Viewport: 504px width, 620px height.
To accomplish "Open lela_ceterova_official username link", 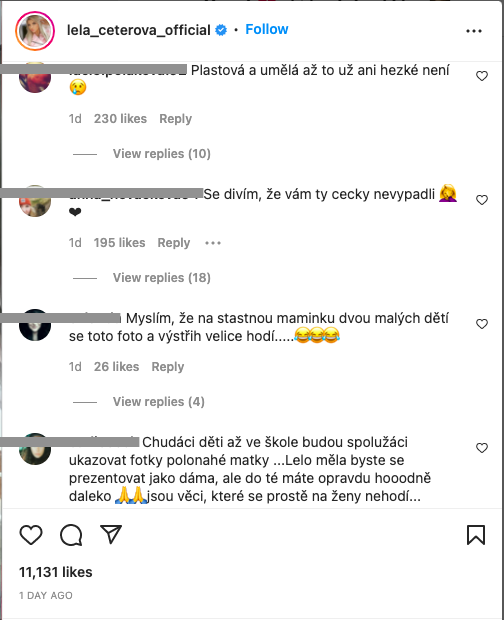I will [x=139, y=30].
